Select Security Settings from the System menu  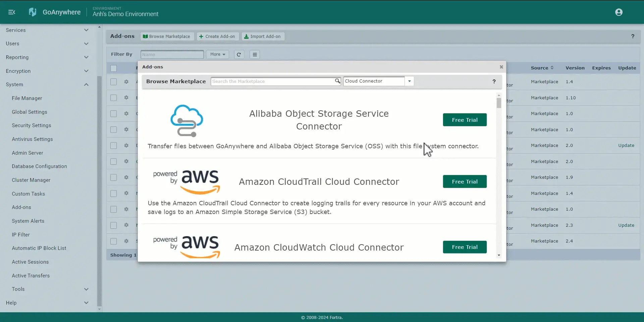point(31,125)
